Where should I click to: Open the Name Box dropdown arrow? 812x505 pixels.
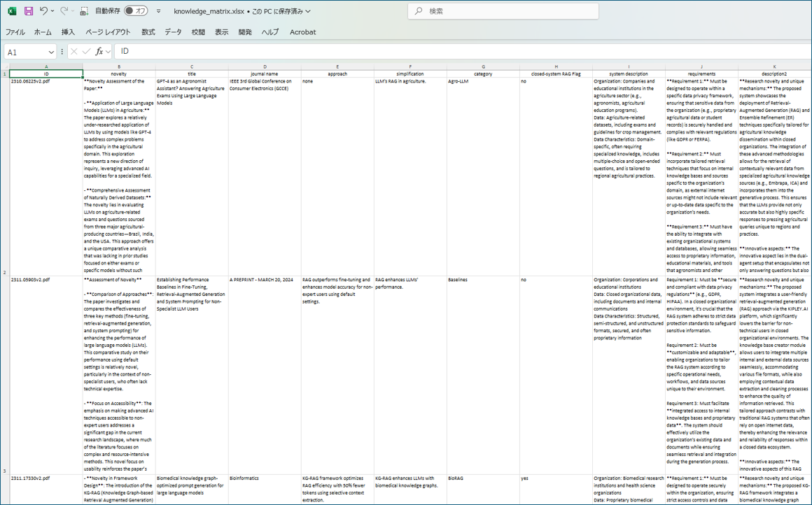tap(51, 52)
